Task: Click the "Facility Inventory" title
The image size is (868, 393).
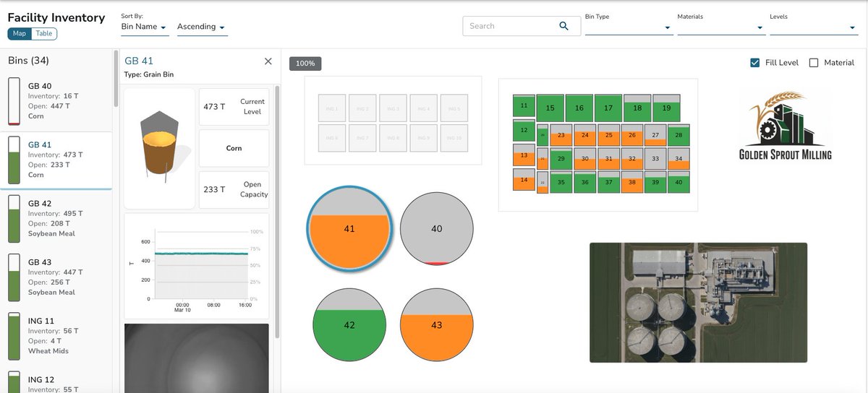Action: click(x=56, y=17)
